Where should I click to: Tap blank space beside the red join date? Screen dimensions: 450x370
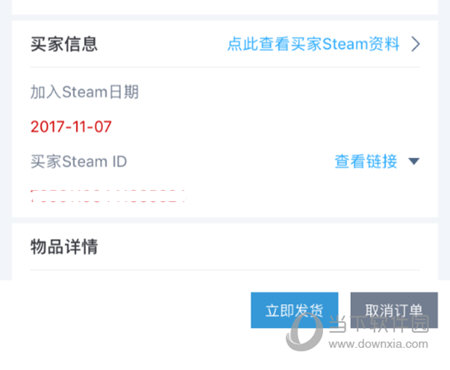[x=267, y=127]
